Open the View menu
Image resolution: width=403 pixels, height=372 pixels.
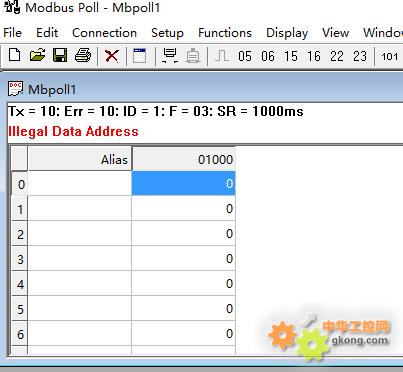(x=335, y=33)
